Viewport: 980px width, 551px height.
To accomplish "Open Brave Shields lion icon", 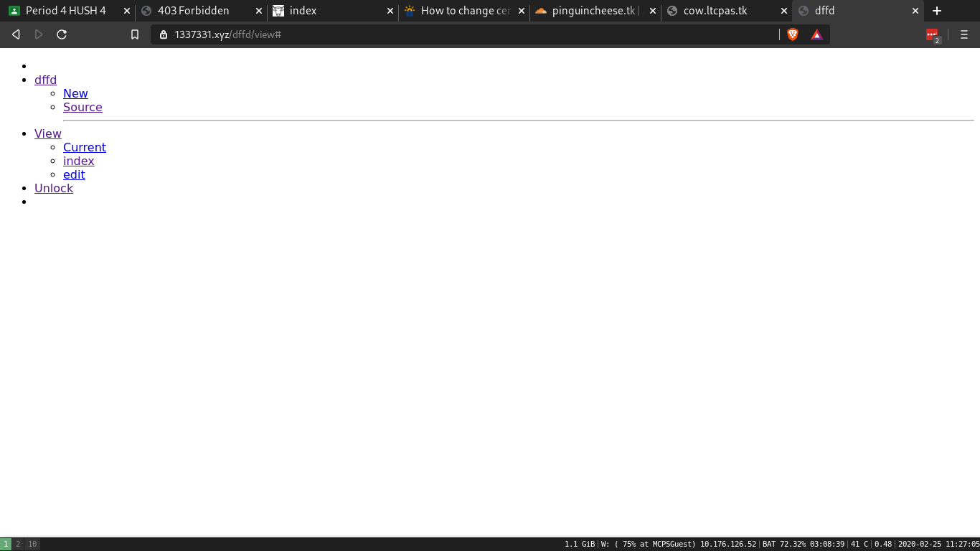I will pyautogui.click(x=793, y=34).
